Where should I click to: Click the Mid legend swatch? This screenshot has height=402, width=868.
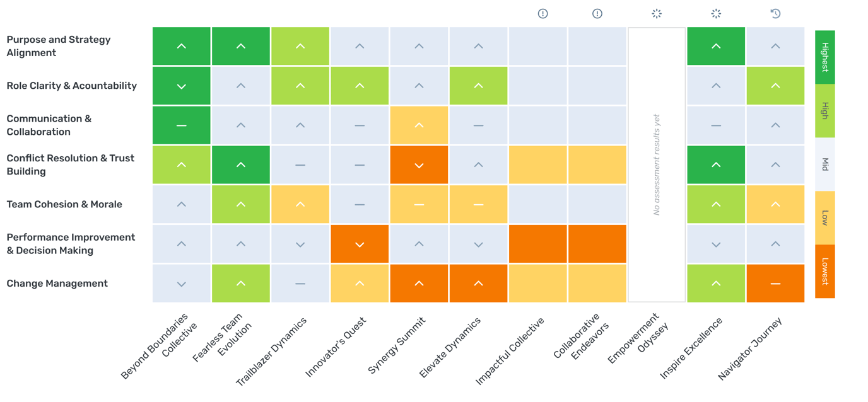pos(824,164)
